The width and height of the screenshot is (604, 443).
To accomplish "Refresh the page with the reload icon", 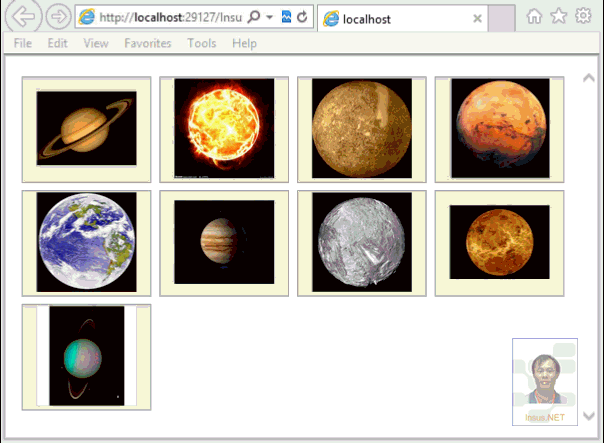I will tap(302, 17).
